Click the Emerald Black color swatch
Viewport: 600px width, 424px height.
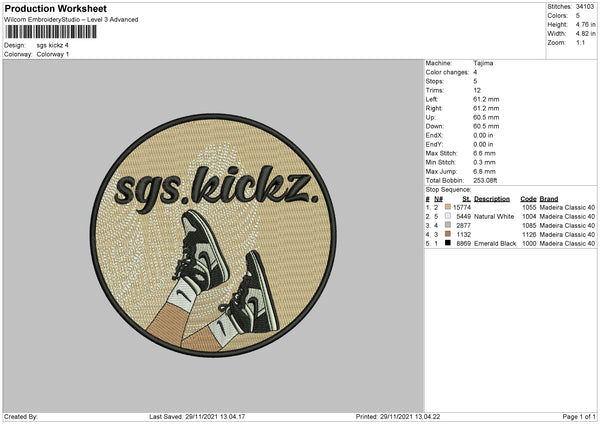click(x=448, y=243)
